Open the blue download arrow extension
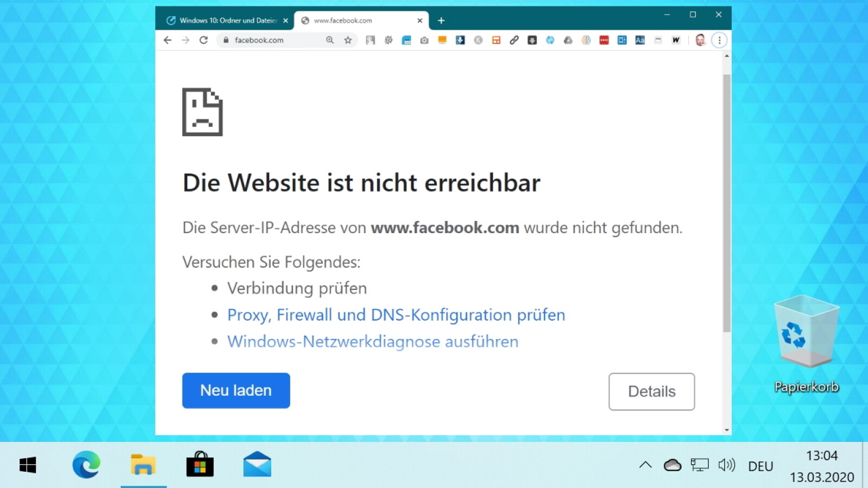The width and height of the screenshot is (868, 488). pyautogui.click(x=460, y=40)
